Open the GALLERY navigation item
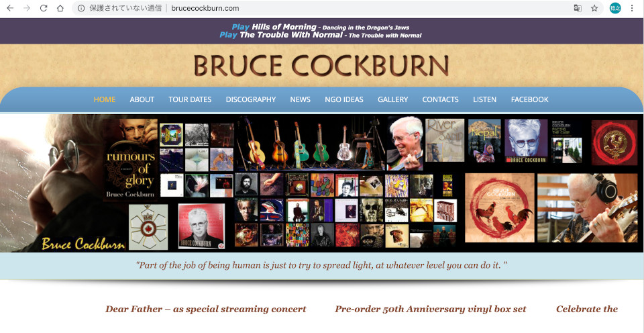Image resolution: width=644 pixels, height=333 pixels. [392, 99]
